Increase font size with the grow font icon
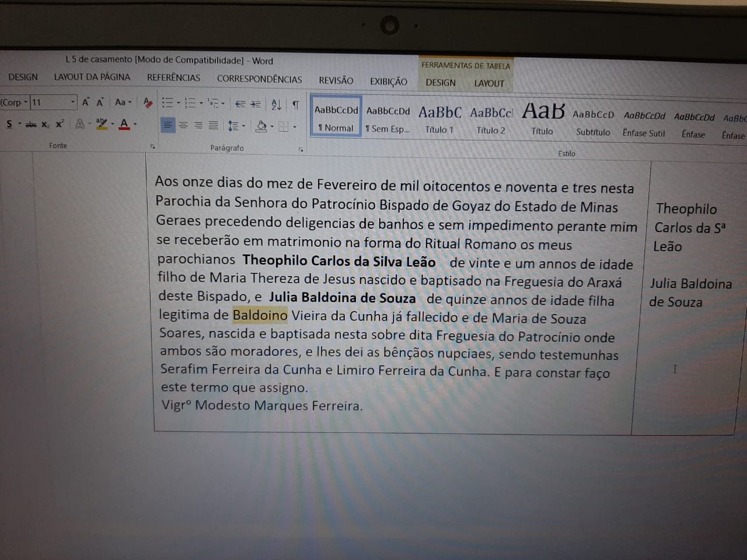Screen dimensions: 747x560 85,103
